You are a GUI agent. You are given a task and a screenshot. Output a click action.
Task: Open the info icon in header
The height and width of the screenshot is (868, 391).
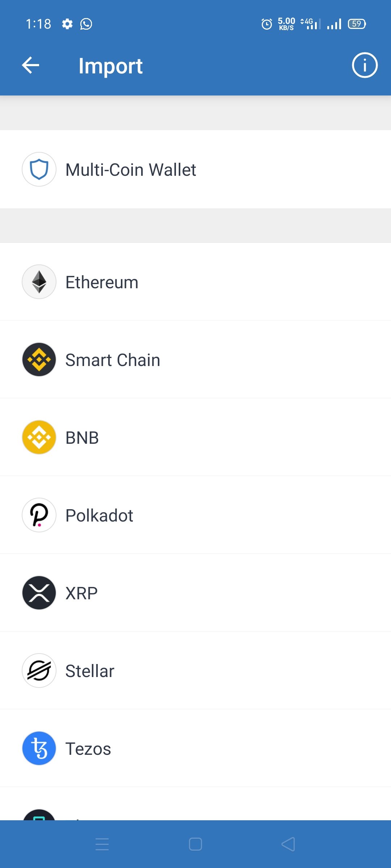[365, 65]
